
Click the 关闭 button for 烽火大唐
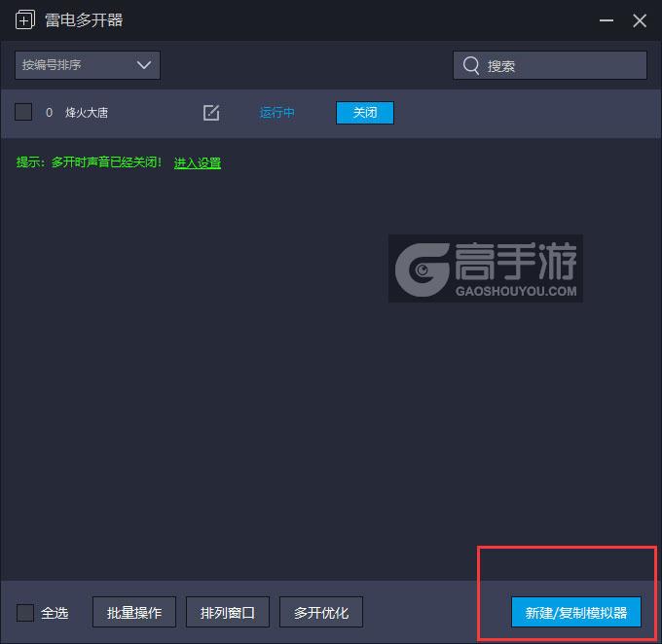[365, 113]
